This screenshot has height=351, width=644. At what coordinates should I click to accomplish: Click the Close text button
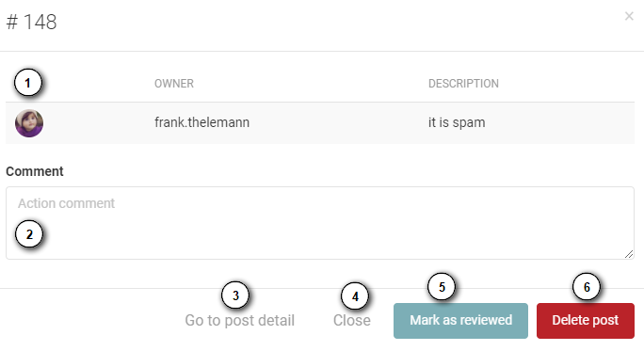coord(351,320)
